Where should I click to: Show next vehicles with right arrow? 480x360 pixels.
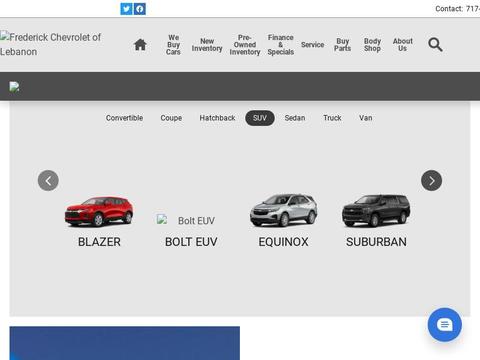click(432, 181)
